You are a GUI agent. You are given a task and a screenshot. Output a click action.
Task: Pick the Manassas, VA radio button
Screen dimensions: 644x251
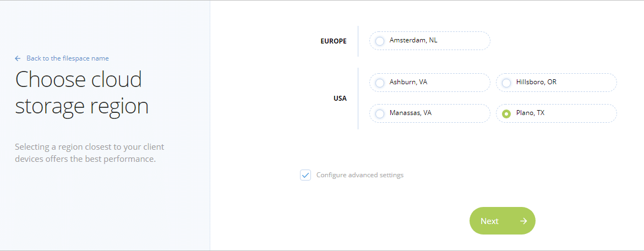point(380,113)
